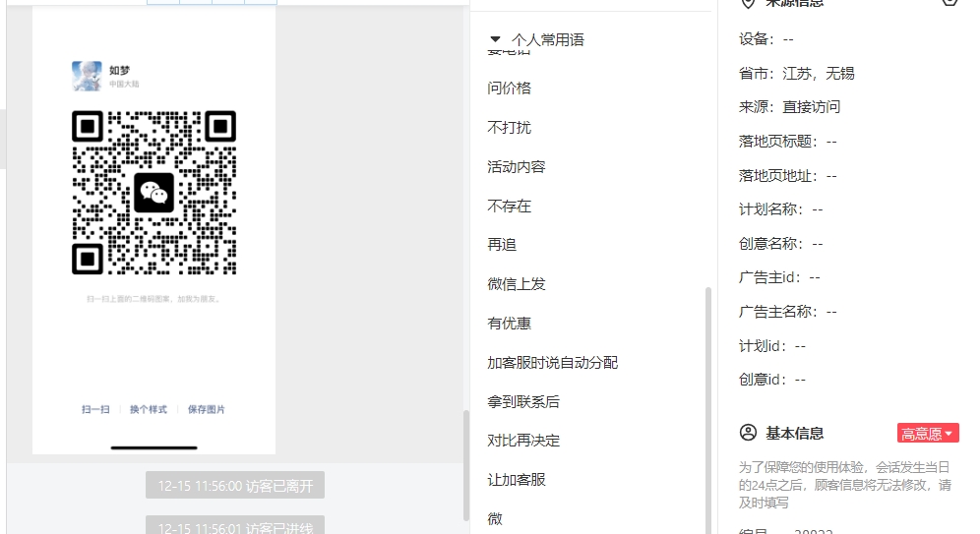The image size is (980, 534).
Task: Select the 让加客服 quick phrase
Action: [x=517, y=480]
